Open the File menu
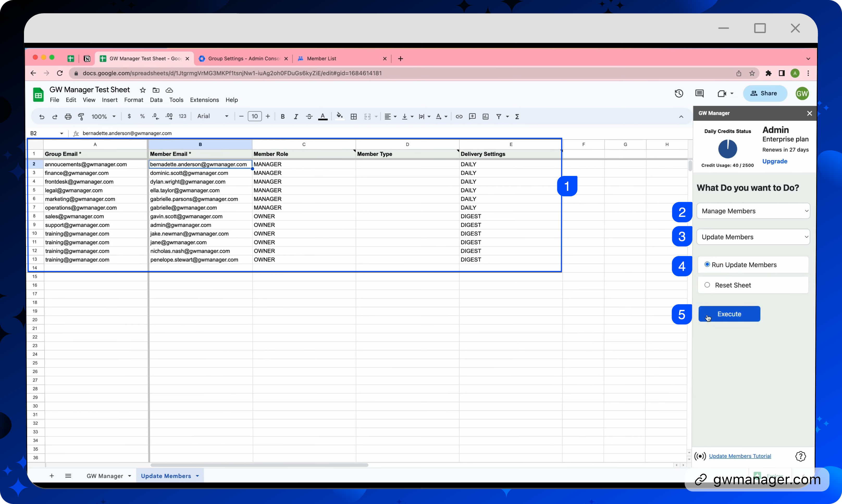The image size is (842, 504). pos(54,100)
